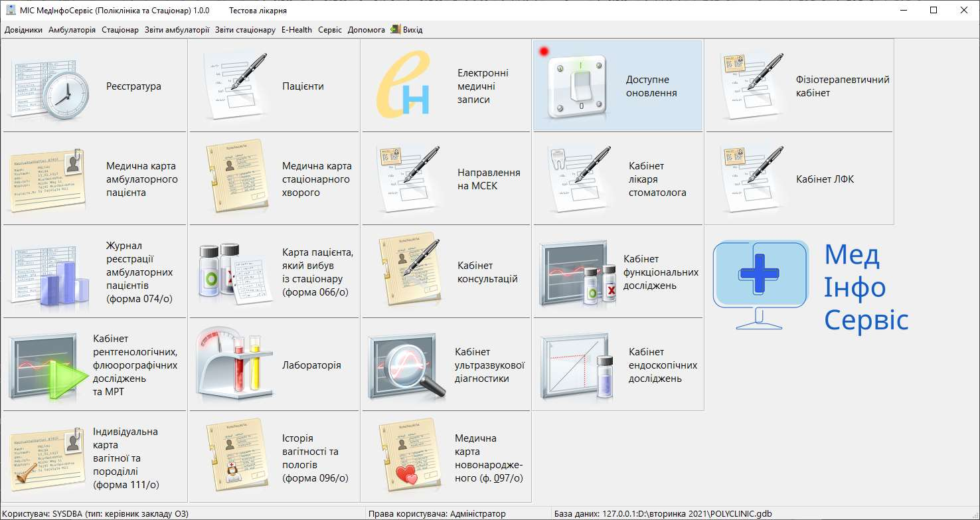Open the форма 111/о pregnancy card icon

click(x=46, y=458)
